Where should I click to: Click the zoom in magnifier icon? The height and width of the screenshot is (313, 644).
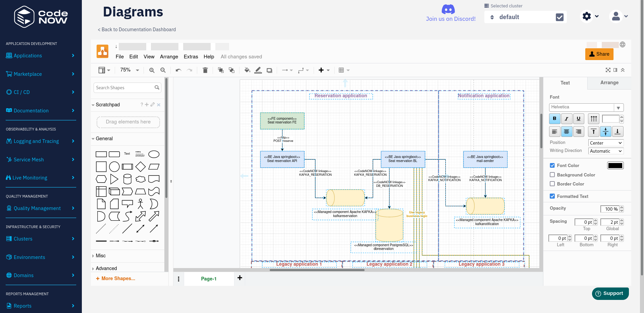pos(152,70)
